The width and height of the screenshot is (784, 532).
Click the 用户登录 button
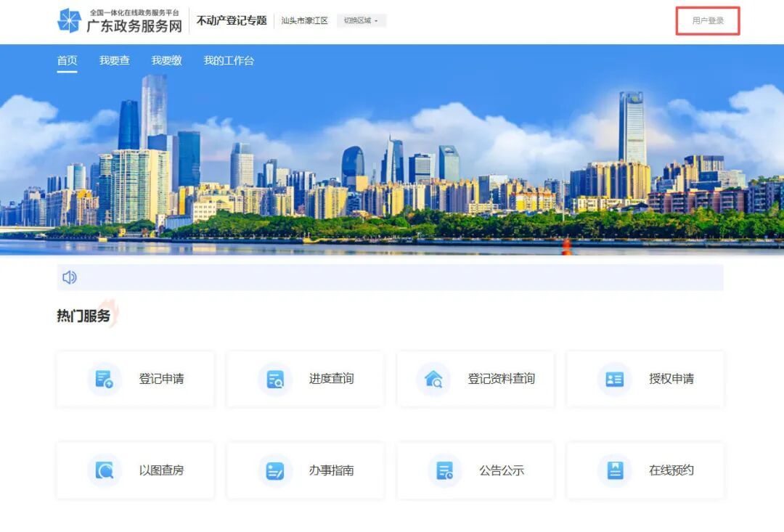pyautogui.click(x=708, y=21)
